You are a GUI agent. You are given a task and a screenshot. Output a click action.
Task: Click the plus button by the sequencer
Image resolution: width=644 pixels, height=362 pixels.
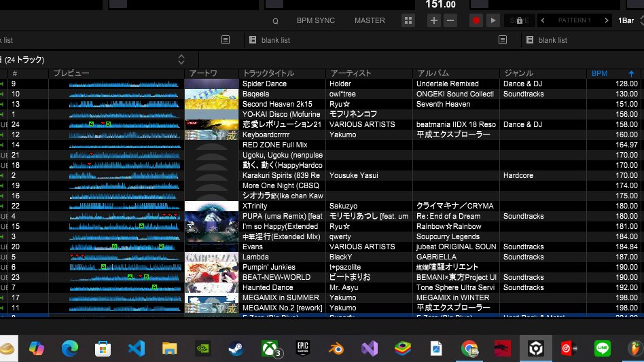point(433,20)
